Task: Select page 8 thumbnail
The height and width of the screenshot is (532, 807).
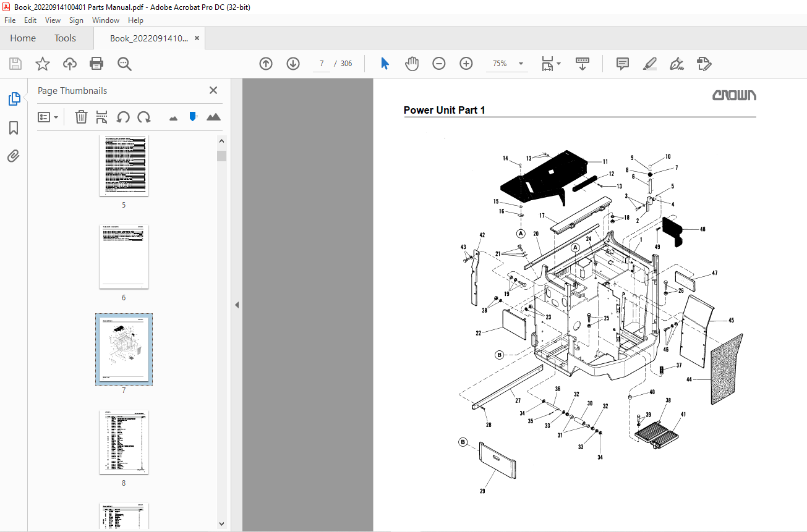Action: (124, 442)
